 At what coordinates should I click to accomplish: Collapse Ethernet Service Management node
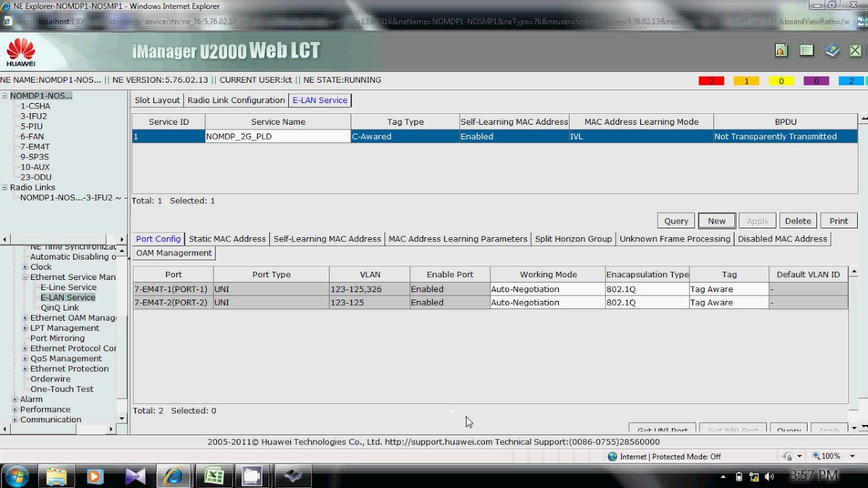click(25, 277)
